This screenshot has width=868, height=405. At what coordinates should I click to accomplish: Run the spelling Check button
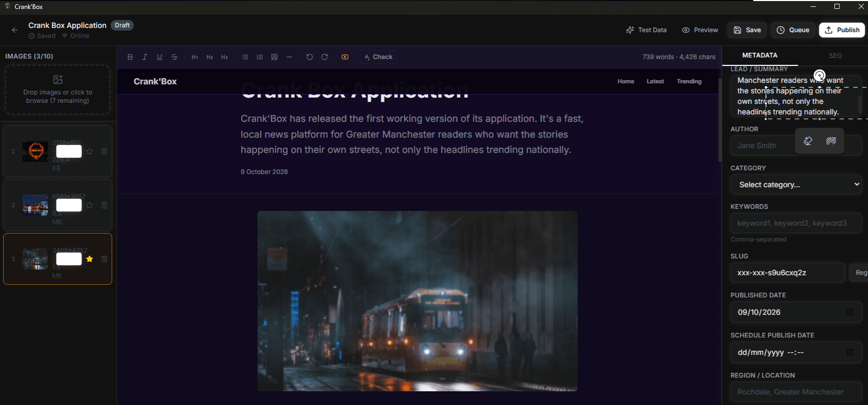pyautogui.click(x=378, y=57)
